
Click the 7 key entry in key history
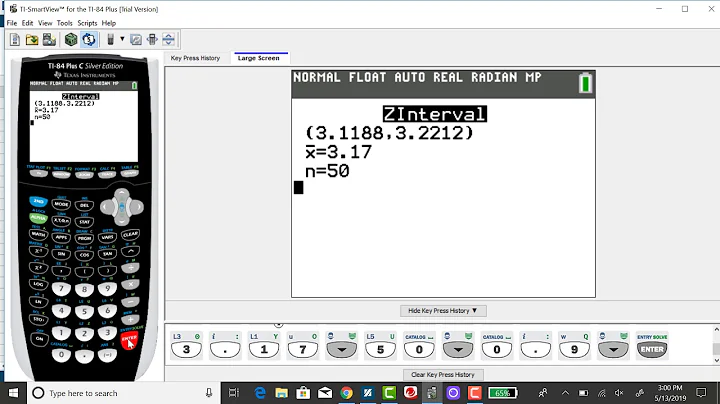coord(303,350)
